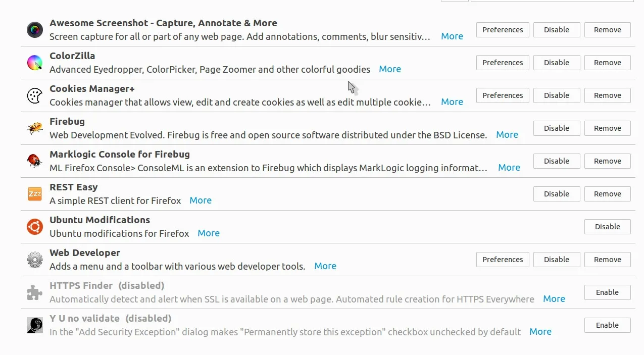
Task: Select the Marklogic Console for Firebug title
Action: [120, 155]
